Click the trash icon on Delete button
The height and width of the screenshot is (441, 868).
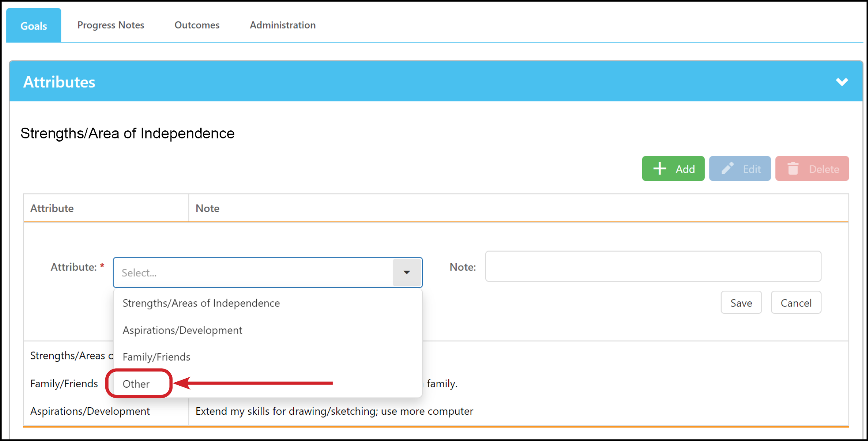[793, 169]
